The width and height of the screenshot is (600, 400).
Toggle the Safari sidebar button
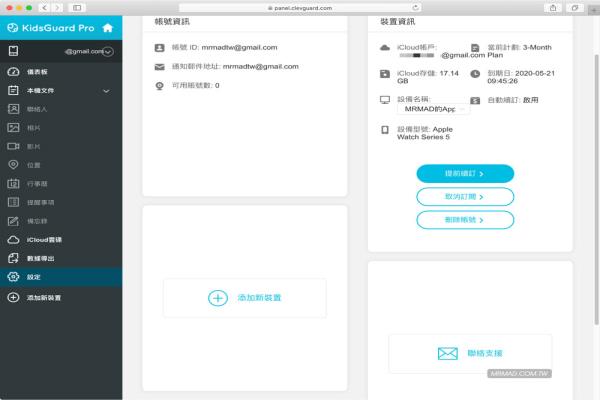[77, 8]
